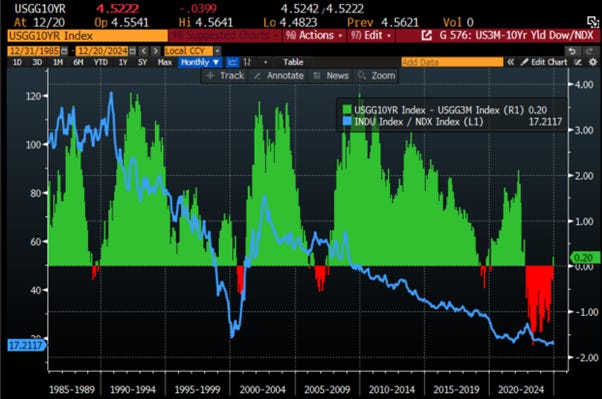This screenshot has height=399, width=602.
Task: Click the 1995-1999 x-axis label
Action: (197, 390)
